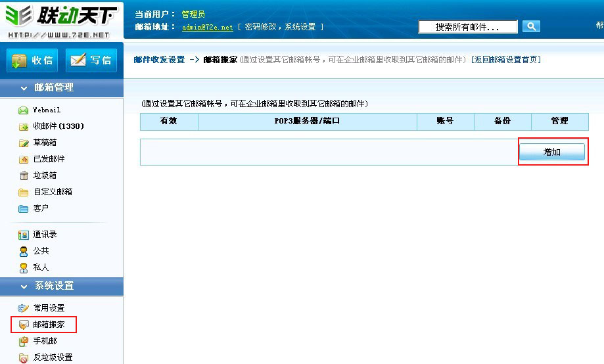Click the 账号 column header

446,121
